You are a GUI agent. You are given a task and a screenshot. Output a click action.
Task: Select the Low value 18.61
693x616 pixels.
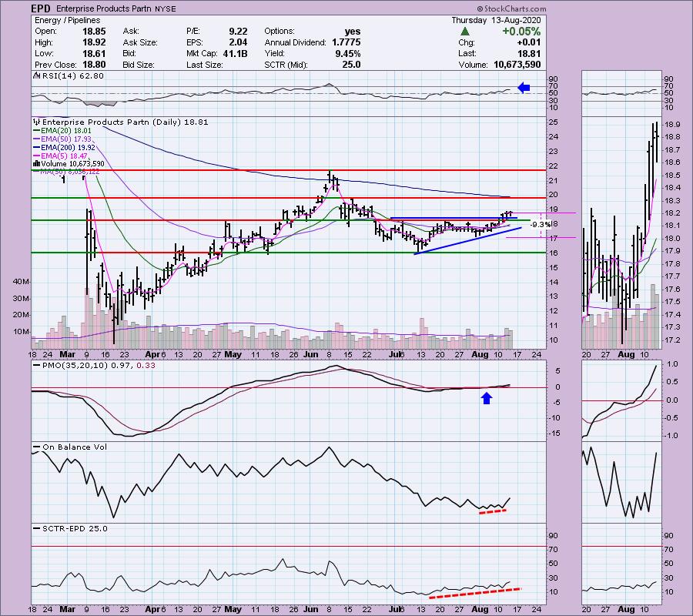(x=94, y=53)
